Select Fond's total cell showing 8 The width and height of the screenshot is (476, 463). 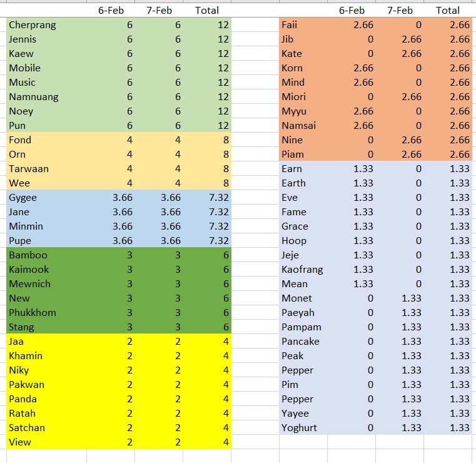click(x=207, y=140)
